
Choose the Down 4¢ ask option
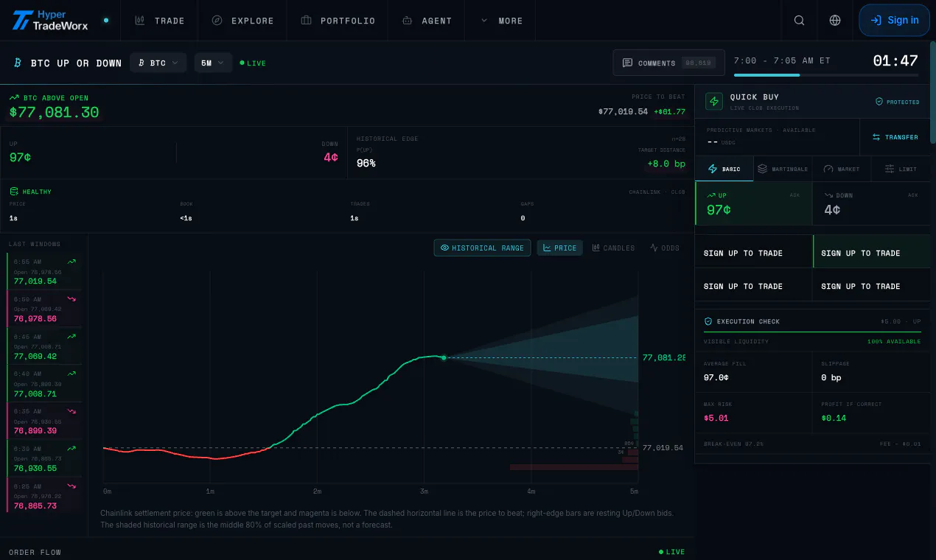(x=872, y=203)
